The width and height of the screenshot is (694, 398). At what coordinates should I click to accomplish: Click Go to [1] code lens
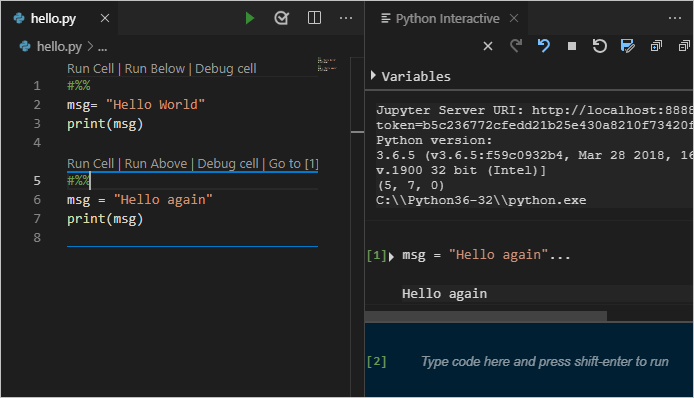pos(293,164)
